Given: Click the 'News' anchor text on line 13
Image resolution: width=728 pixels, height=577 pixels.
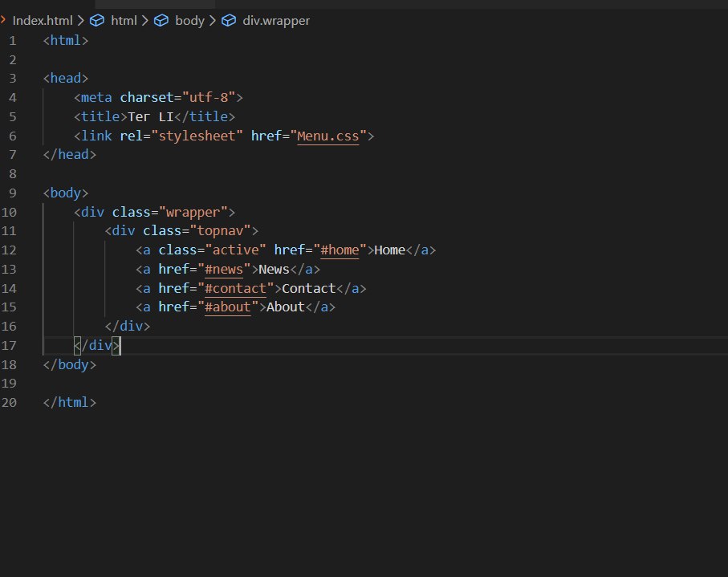Looking at the screenshot, I should [x=274, y=269].
